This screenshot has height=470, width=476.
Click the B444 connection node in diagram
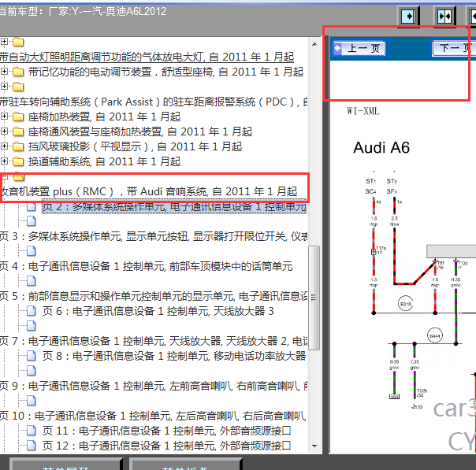click(x=435, y=335)
